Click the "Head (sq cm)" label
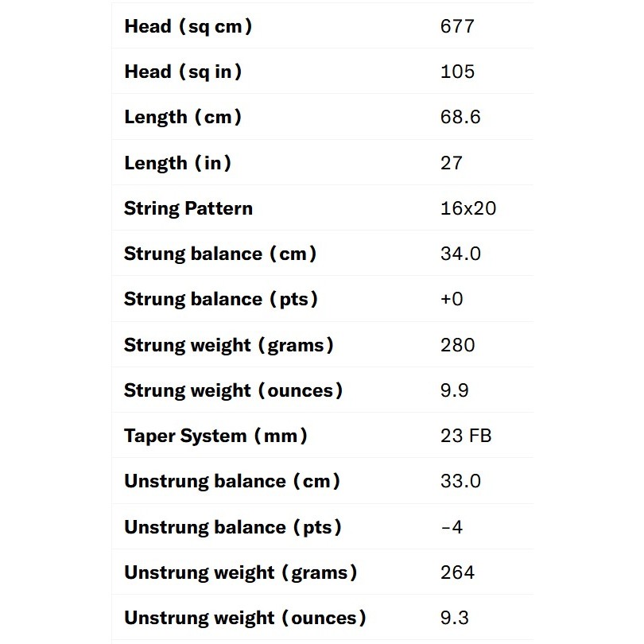644x644 pixels. [188, 26]
